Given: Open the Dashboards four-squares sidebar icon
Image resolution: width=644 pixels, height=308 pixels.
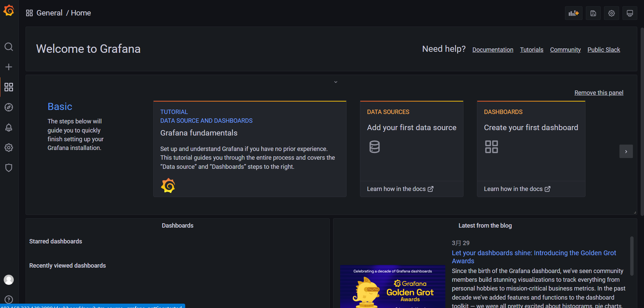Looking at the screenshot, I should 9,87.
